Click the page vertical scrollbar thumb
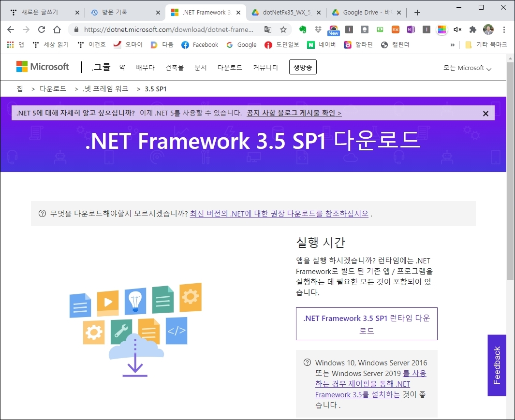The width and height of the screenshot is (515, 420). (x=510, y=171)
